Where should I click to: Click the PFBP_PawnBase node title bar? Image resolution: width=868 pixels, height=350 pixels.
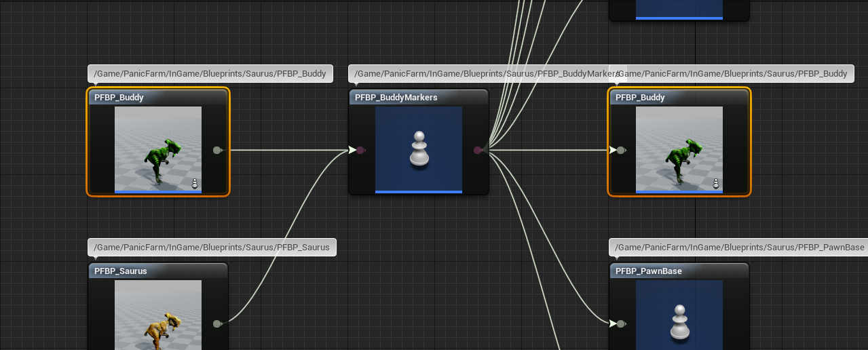point(679,271)
